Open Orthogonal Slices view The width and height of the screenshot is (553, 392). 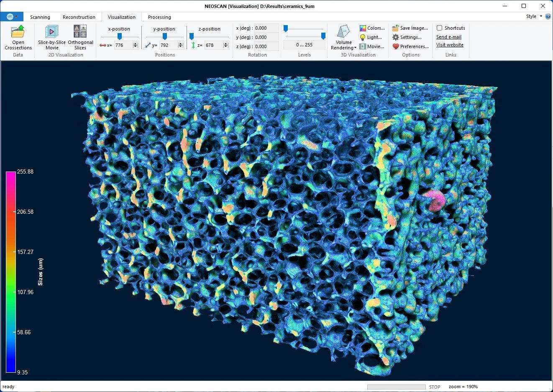(x=80, y=32)
